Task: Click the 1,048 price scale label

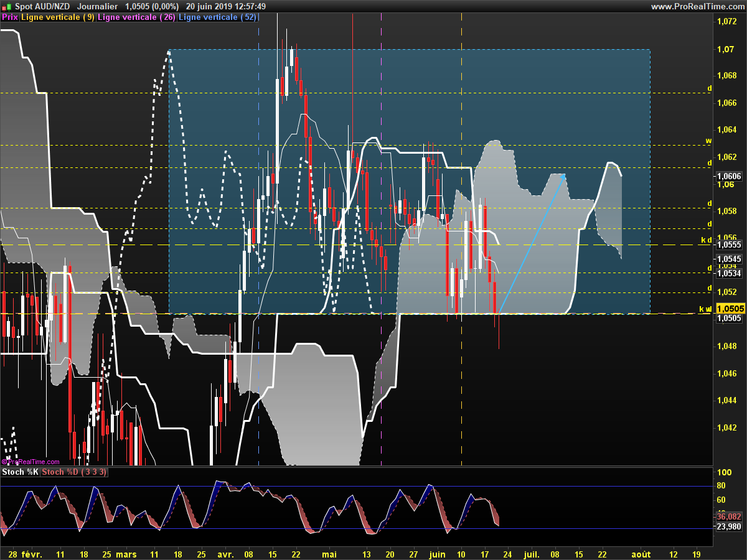Action: 726,346
